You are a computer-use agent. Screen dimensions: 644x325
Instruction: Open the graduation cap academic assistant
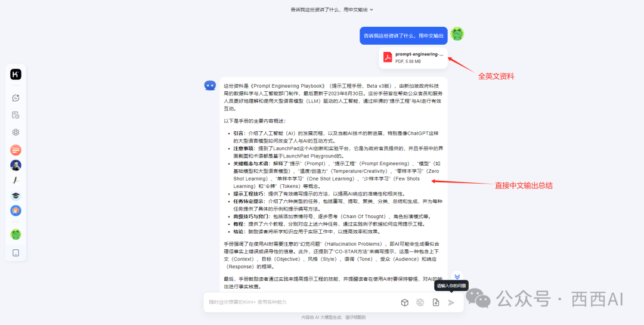click(x=16, y=196)
